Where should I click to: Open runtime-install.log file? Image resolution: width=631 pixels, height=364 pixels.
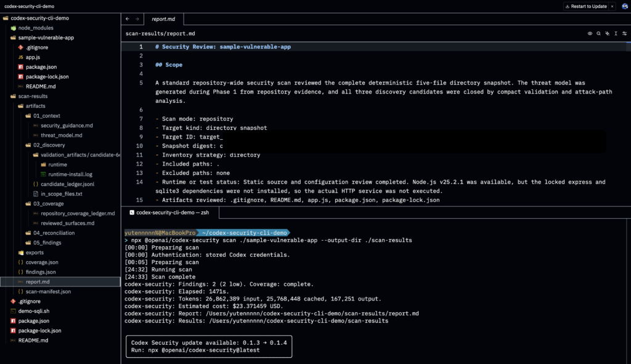click(70, 174)
